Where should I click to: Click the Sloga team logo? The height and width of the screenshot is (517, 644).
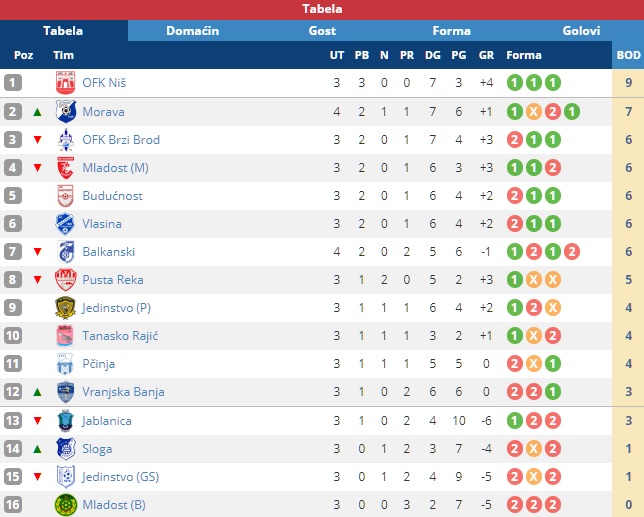66,448
